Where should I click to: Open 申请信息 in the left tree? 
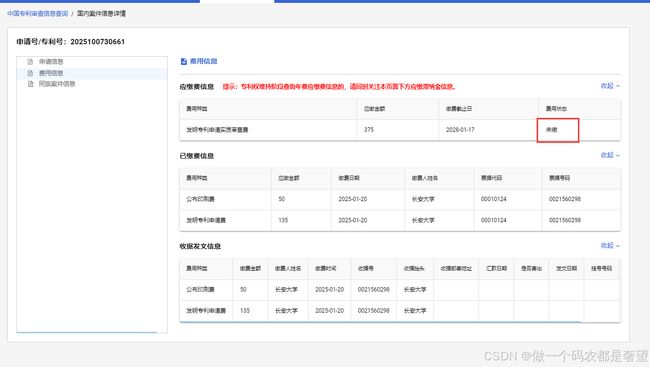(x=51, y=62)
